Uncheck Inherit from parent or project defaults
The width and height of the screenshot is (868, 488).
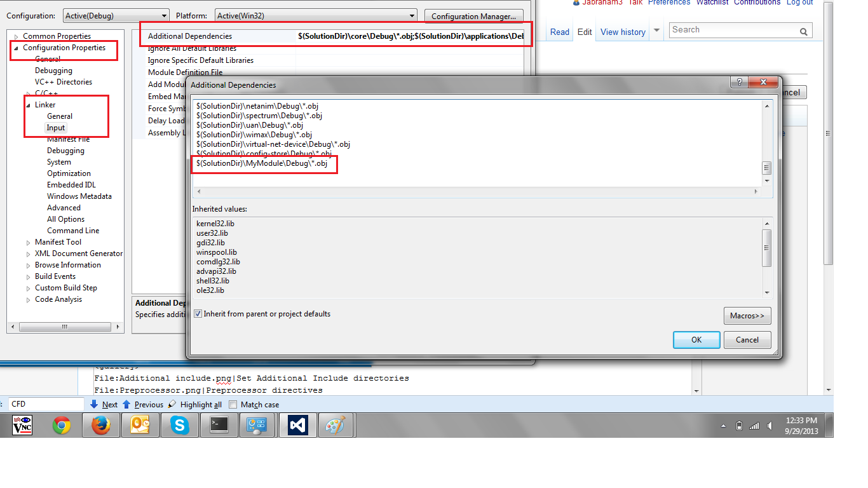[x=198, y=314]
